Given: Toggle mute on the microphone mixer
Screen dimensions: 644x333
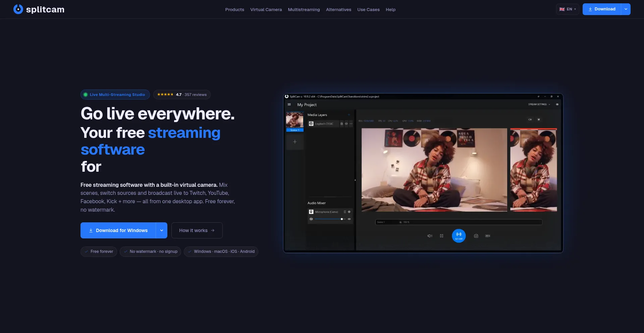Looking at the screenshot, I should tap(311, 219).
